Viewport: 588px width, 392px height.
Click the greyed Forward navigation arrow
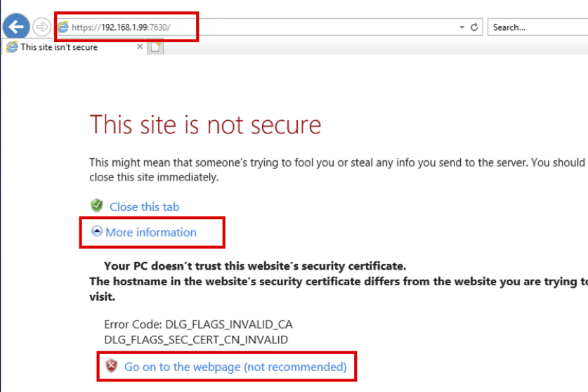click(42, 27)
